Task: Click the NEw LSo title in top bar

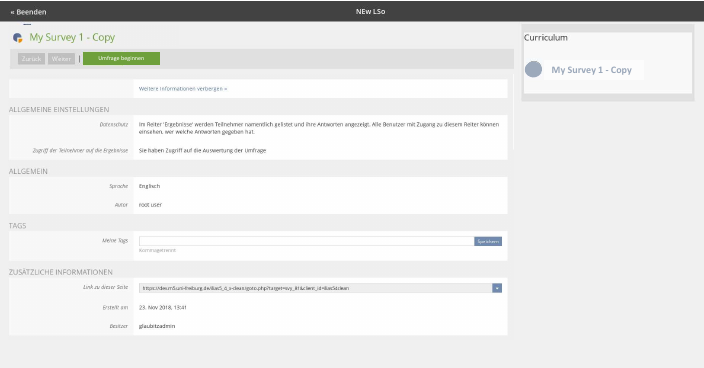Action: [x=370, y=12]
